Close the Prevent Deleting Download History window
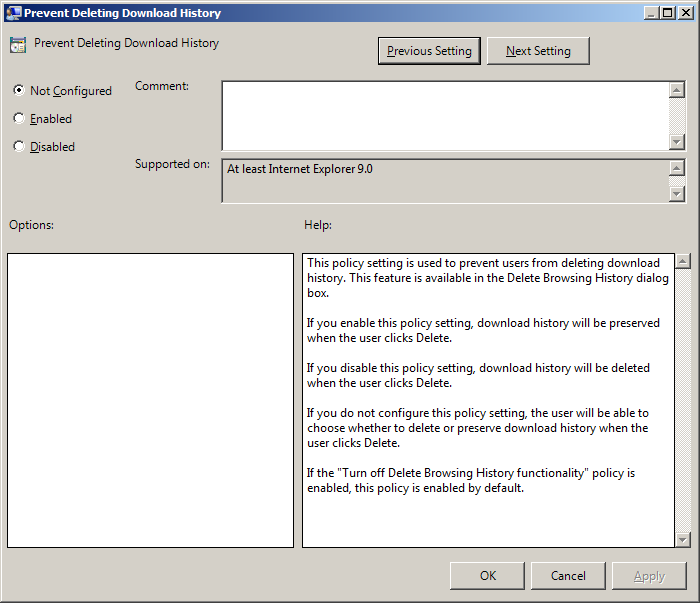Viewport: 700px width, 603px height. 685,13
